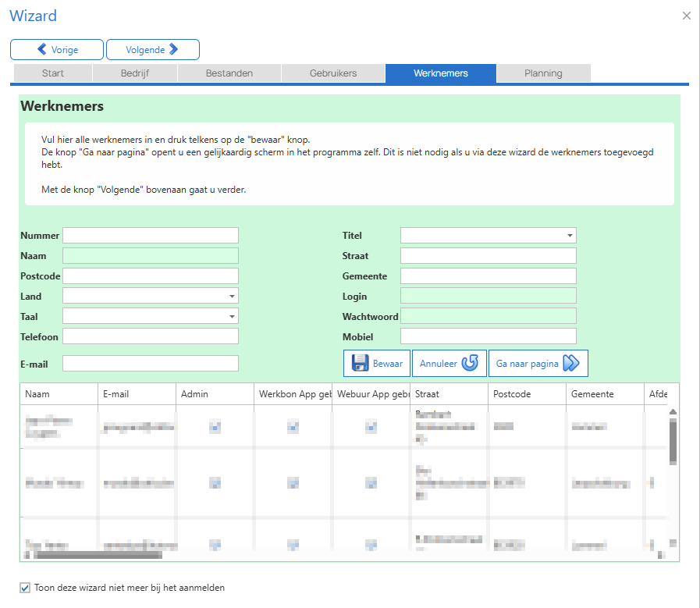
Task: Sort table by Naam column header
Action: [x=59, y=394]
